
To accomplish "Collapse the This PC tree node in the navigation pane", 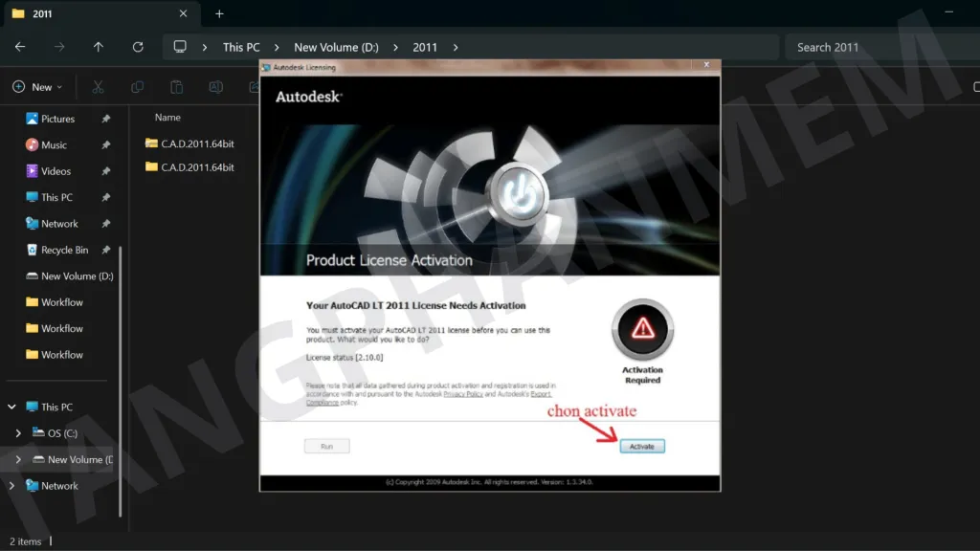I will click(x=11, y=408).
